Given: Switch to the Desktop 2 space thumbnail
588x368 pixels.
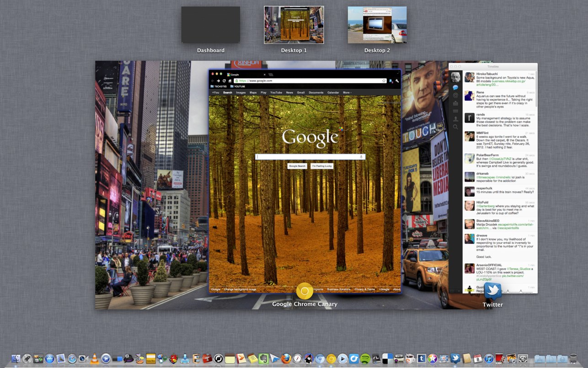Looking at the screenshot, I should [377, 25].
